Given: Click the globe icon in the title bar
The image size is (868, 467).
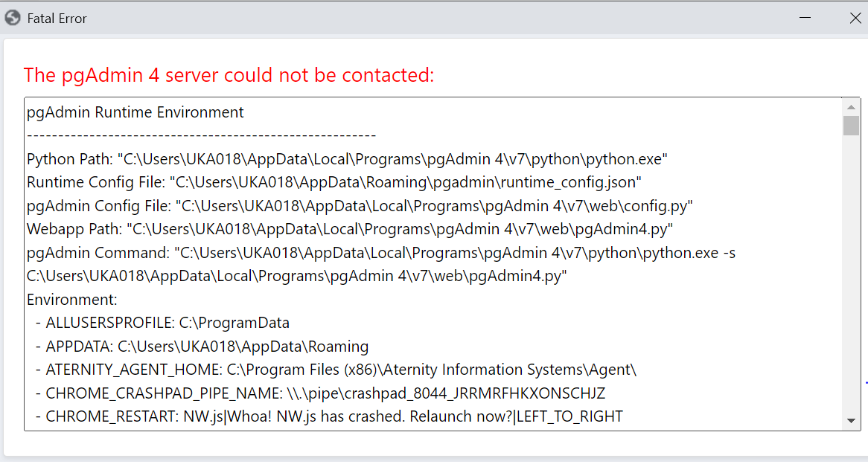Looking at the screenshot, I should 13,19.
